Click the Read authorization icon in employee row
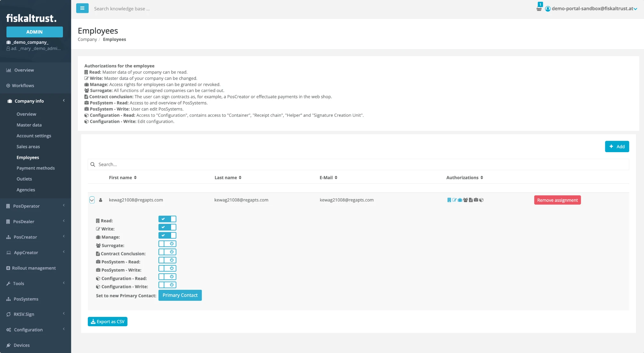Viewport: 644px width, 353px height. pos(449,200)
